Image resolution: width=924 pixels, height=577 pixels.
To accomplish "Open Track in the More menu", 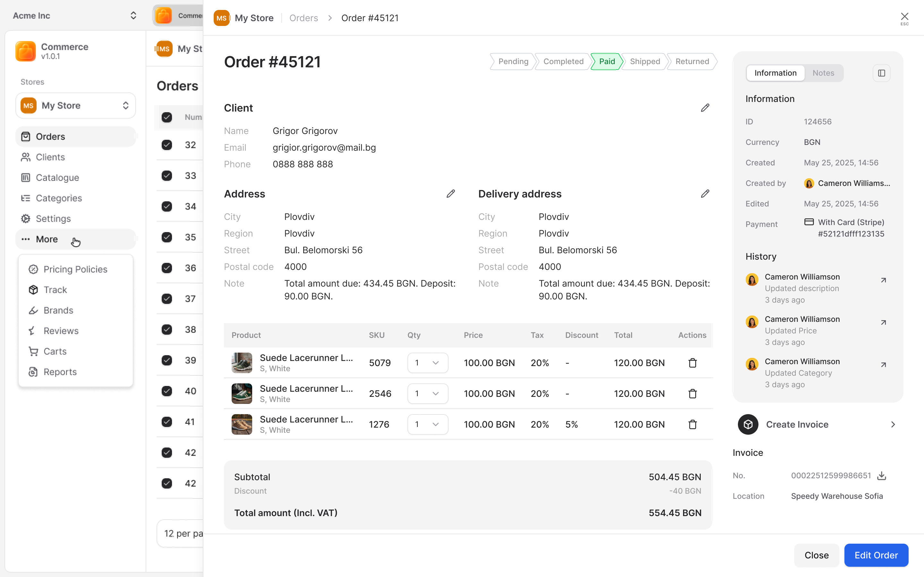I will pos(55,290).
